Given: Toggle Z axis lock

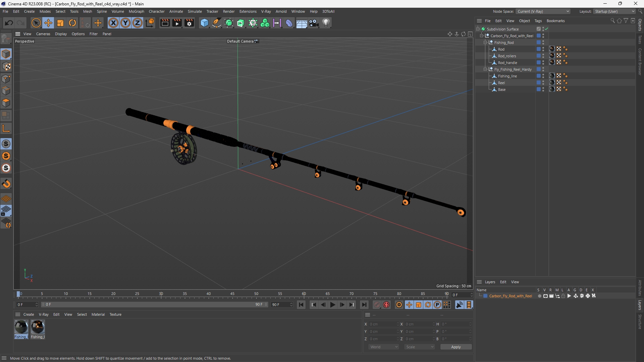Looking at the screenshot, I should 138,23.
